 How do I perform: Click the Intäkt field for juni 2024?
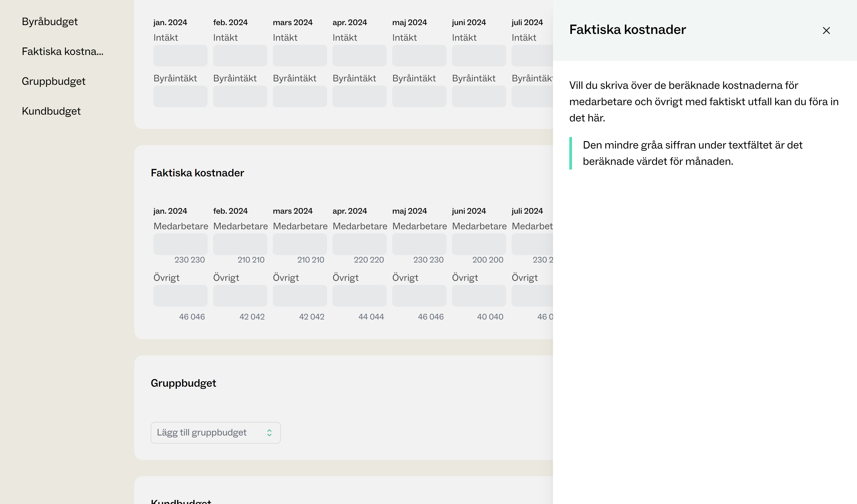click(x=479, y=55)
